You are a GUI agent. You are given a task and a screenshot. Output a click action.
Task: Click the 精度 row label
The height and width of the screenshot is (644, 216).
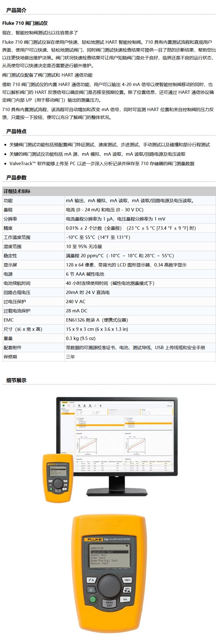tap(8, 228)
